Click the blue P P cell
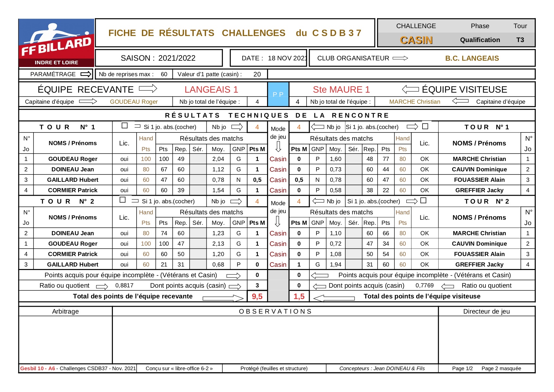 tap(278, 94)
